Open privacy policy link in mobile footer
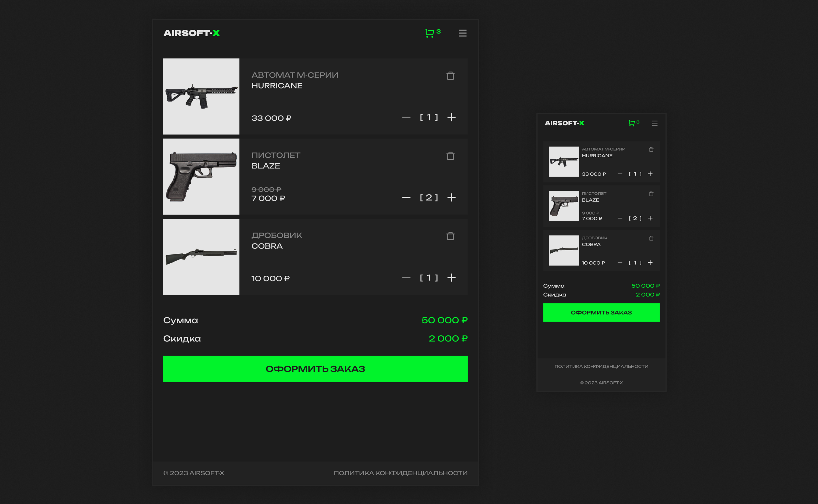Viewport: 818px width, 504px height. pos(601,366)
